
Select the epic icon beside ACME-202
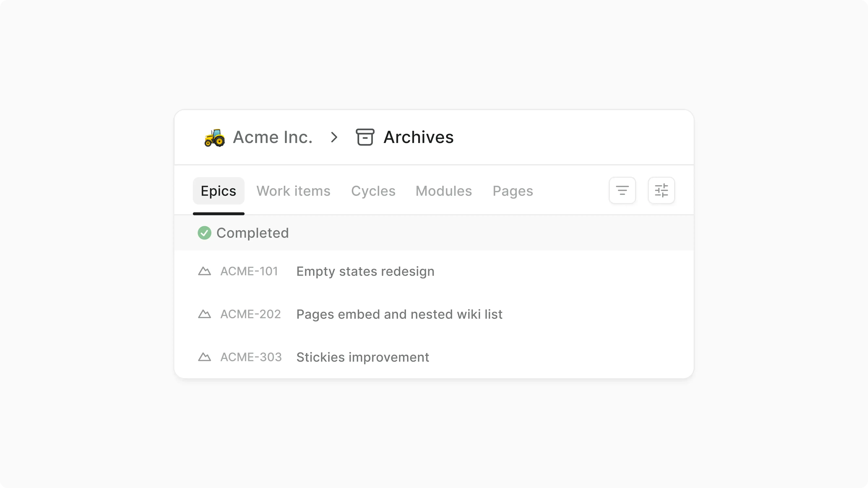(x=205, y=314)
